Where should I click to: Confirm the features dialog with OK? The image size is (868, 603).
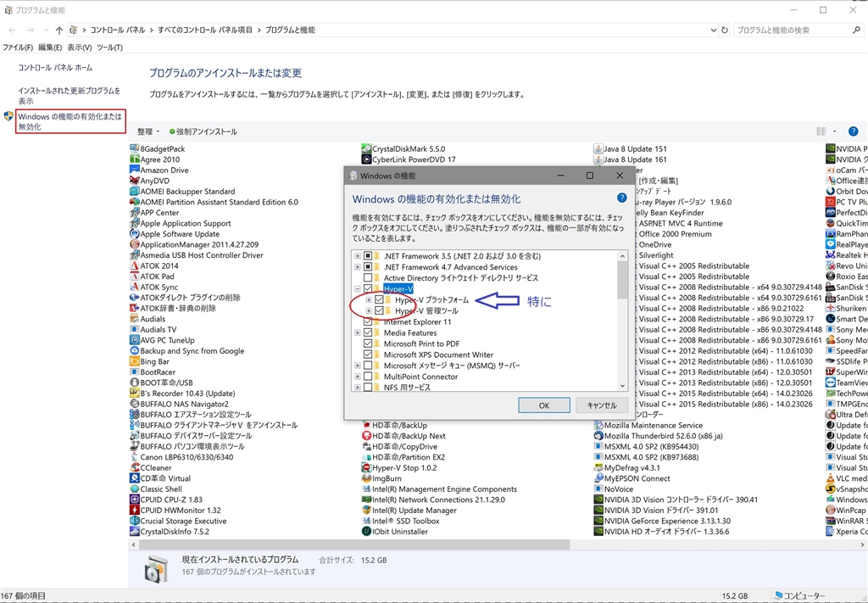tap(544, 405)
